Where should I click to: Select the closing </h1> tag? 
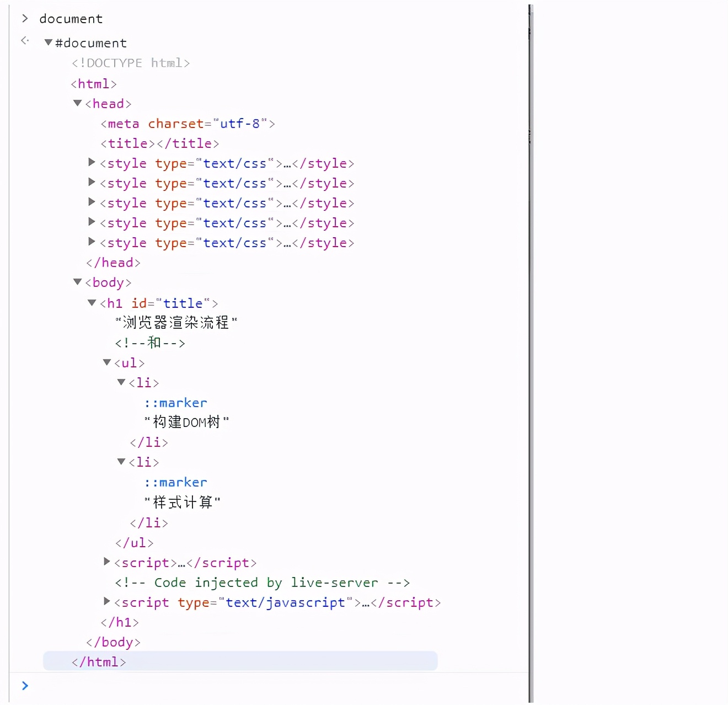(x=120, y=622)
